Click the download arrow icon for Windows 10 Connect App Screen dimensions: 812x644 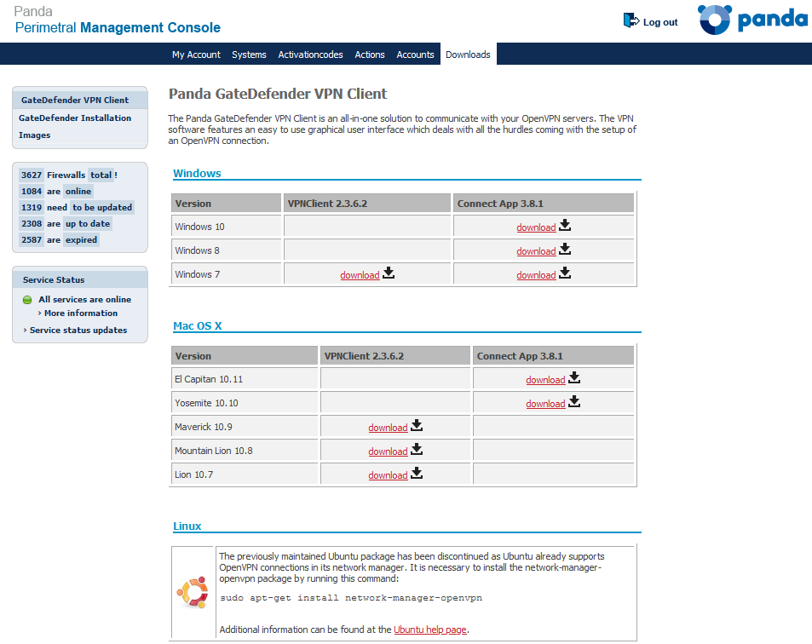(x=565, y=225)
